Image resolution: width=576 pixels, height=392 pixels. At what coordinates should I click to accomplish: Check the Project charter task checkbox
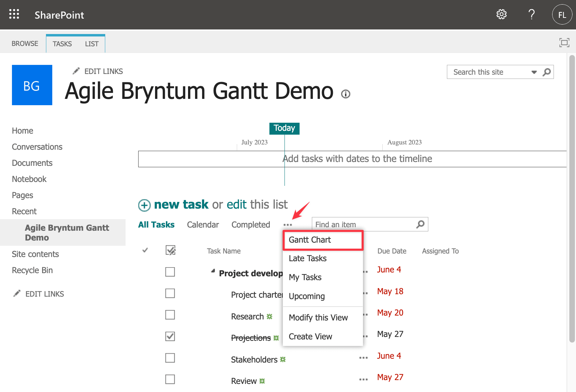pyautogui.click(x=170, y=293)
